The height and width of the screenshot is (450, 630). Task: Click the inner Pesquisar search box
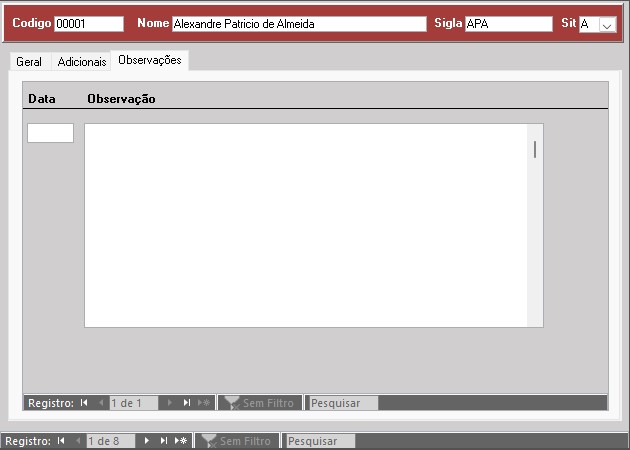click(344, 403)
